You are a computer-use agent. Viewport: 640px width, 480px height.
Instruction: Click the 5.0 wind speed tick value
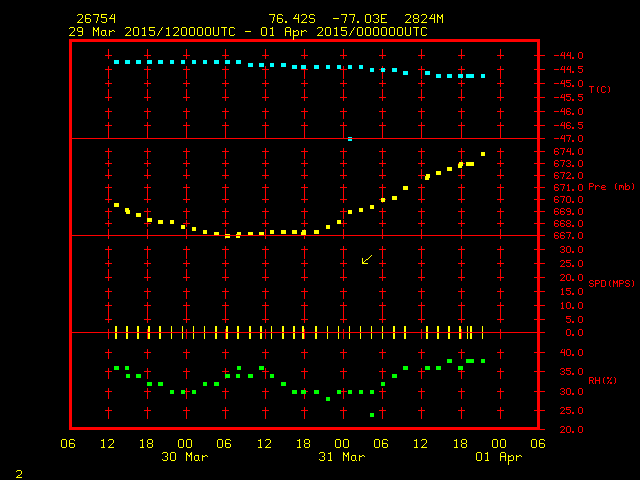(x=574, y=320)
